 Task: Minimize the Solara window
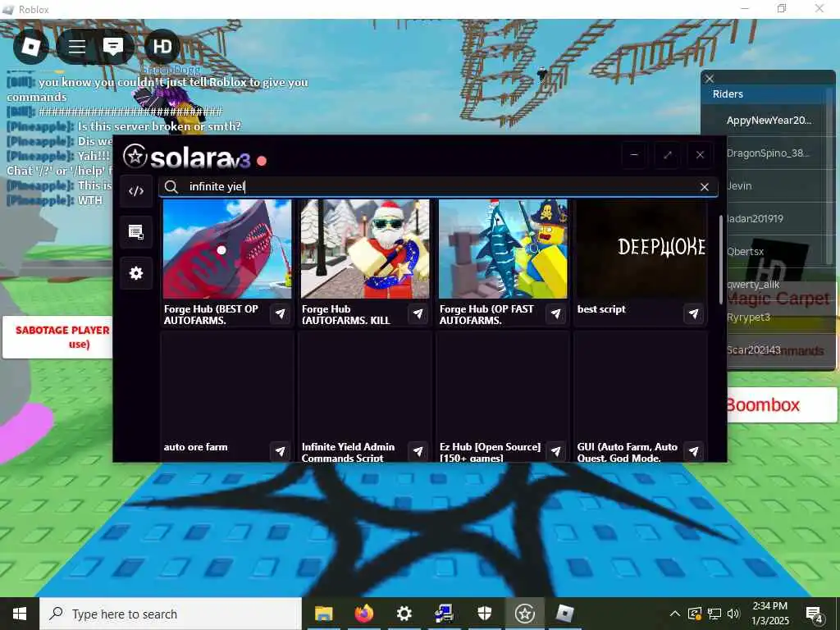[x=634, y=155]
